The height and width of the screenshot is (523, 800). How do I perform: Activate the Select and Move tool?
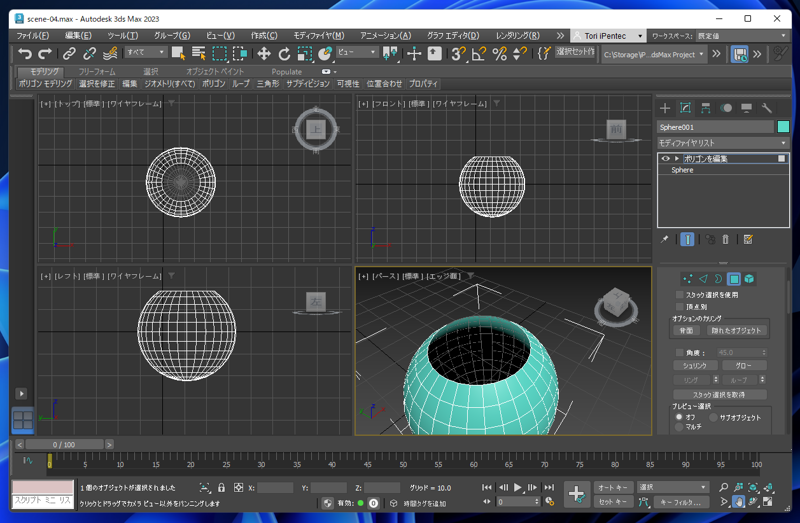coord(264,53)
